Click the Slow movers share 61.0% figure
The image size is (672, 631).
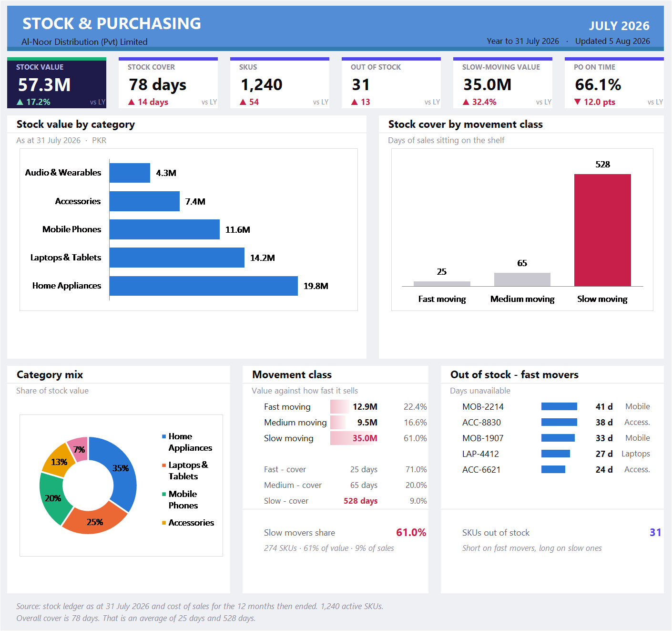(411, 533)
